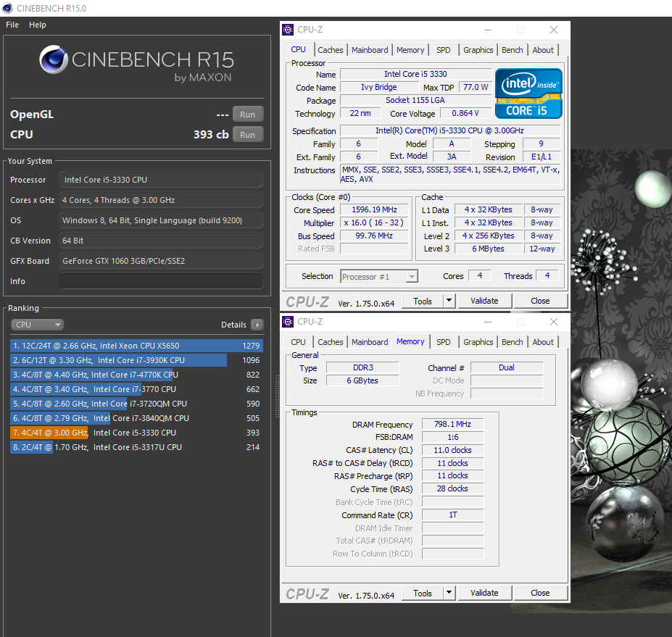
Task: Switch to CPU tab in bottom CPU-Z window
Action: 298,342
